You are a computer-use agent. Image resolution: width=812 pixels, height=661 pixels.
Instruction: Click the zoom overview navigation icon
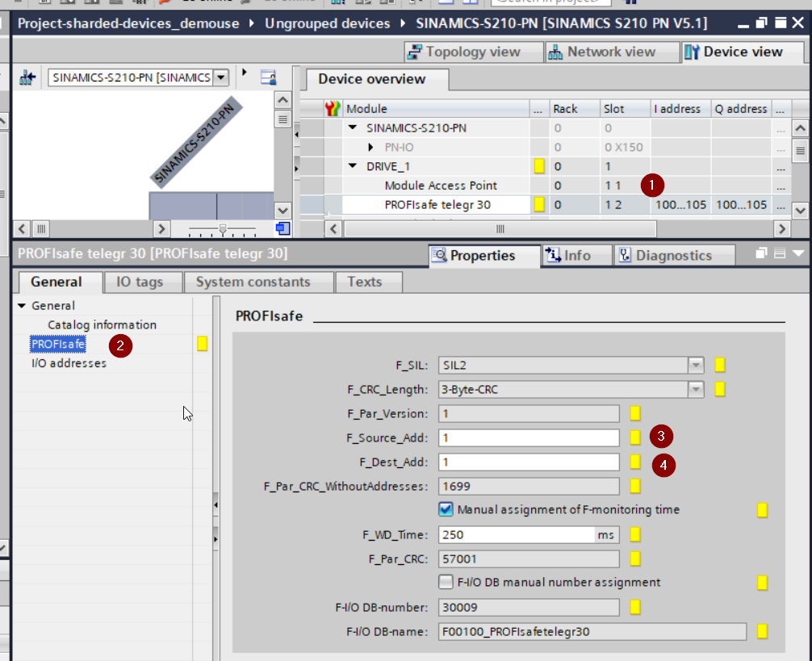[x=283, y=228]
